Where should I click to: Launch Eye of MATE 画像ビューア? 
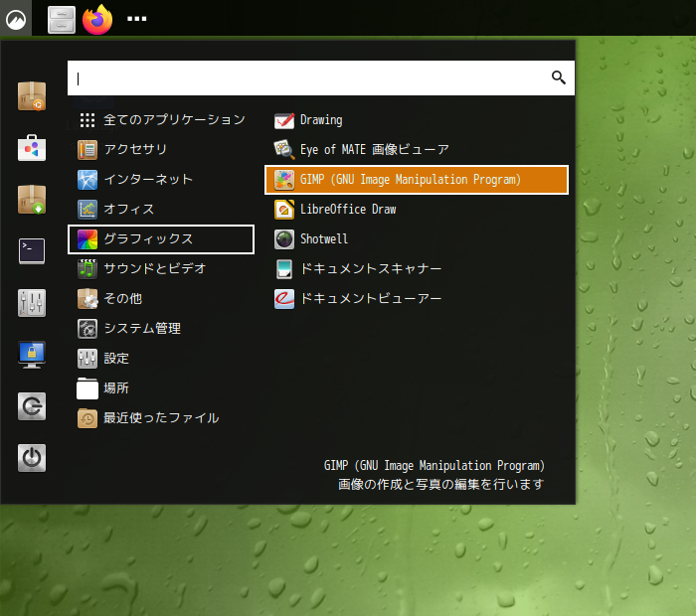[417, 149]
